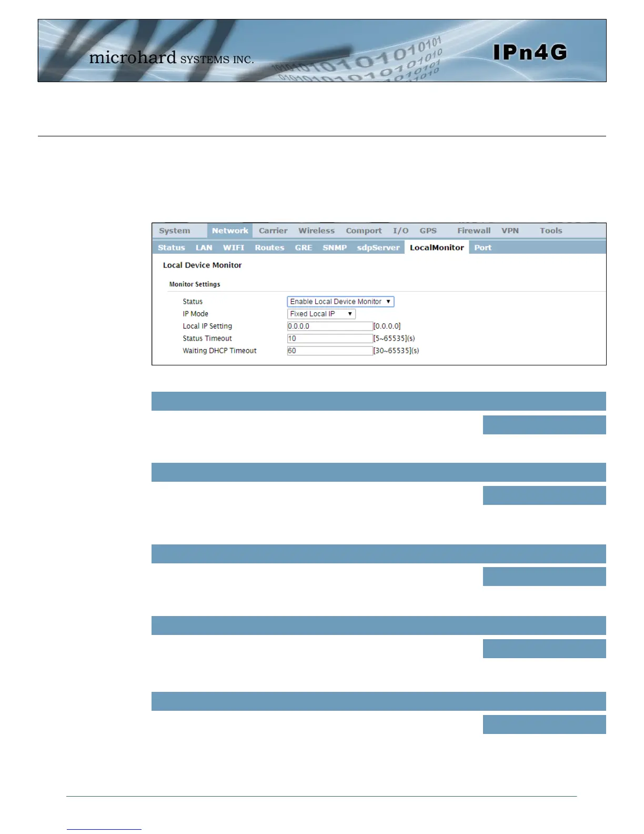Expand the Fixed Local IP mode dropdown
Image resolution: width=644 pixels, height=834 pixels.
(321, 314)
